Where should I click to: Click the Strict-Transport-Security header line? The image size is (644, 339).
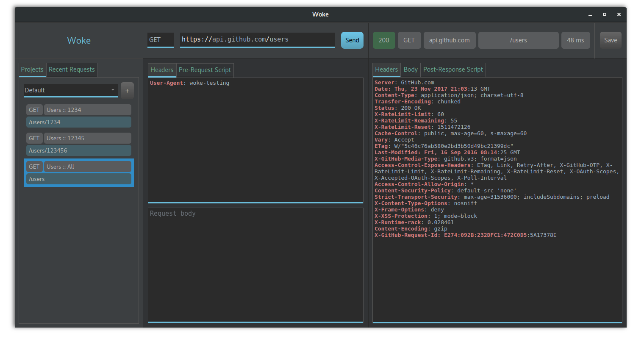492,197
